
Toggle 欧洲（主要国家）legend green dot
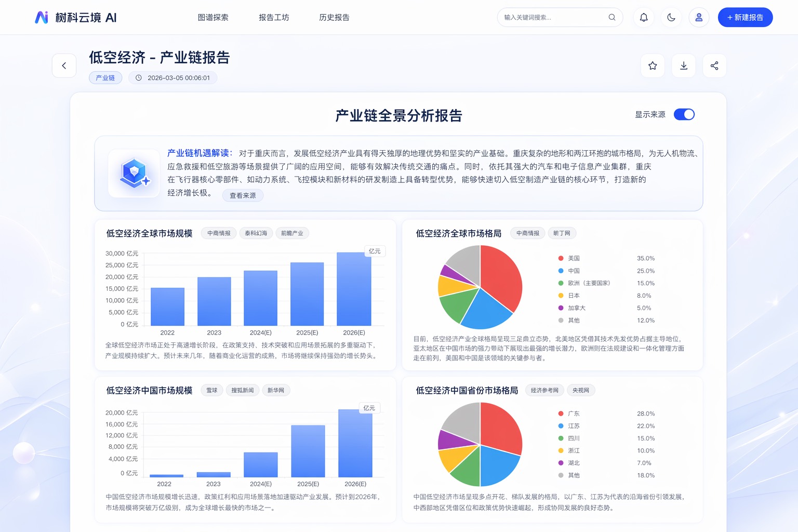pyautogui.click(x=561, y=283)
